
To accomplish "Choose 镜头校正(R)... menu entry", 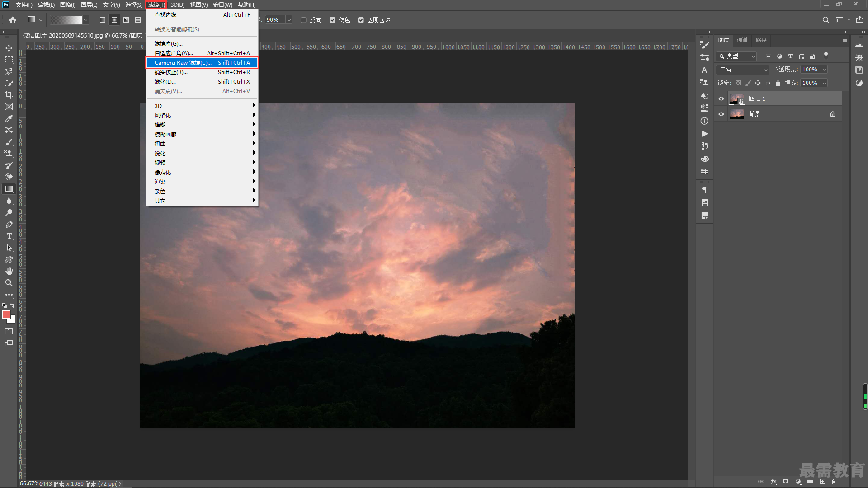I will [202, 72].
